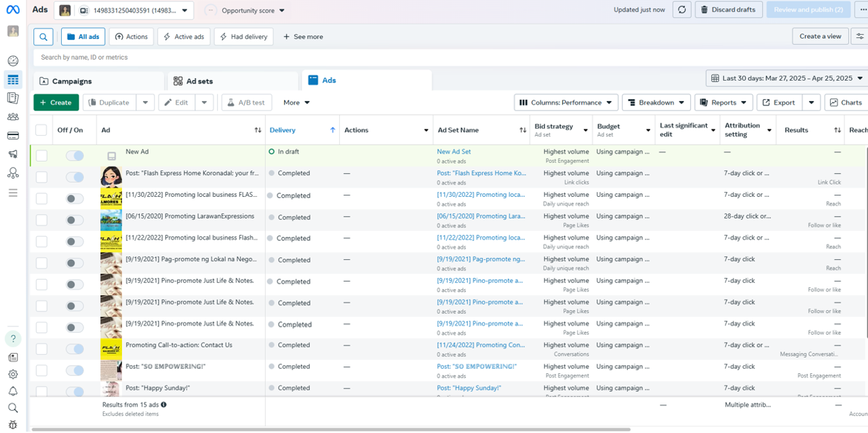The image size is (868, 433).
Task: Check the select-all checkbox in table header
Action: [41, 130]
